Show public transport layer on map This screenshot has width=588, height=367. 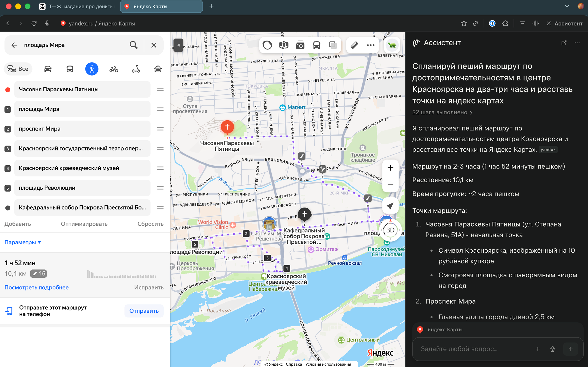(x=317, y=45)
